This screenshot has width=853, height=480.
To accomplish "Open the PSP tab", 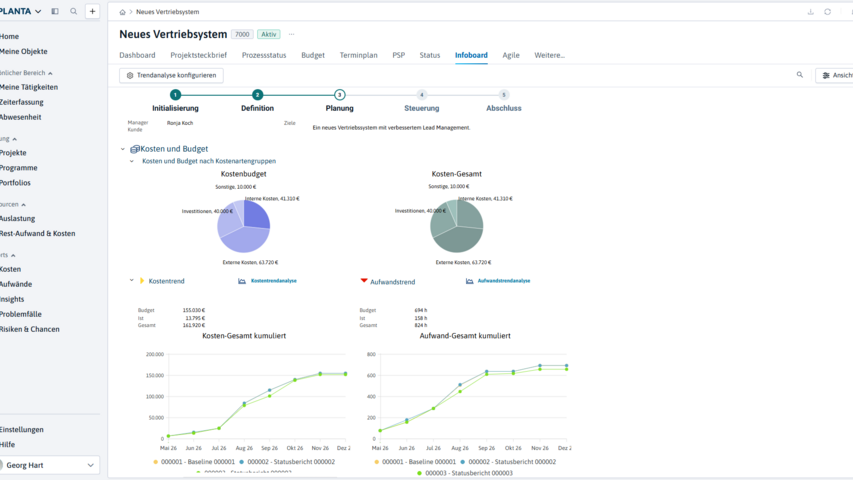I will click(x=399, y=55).
